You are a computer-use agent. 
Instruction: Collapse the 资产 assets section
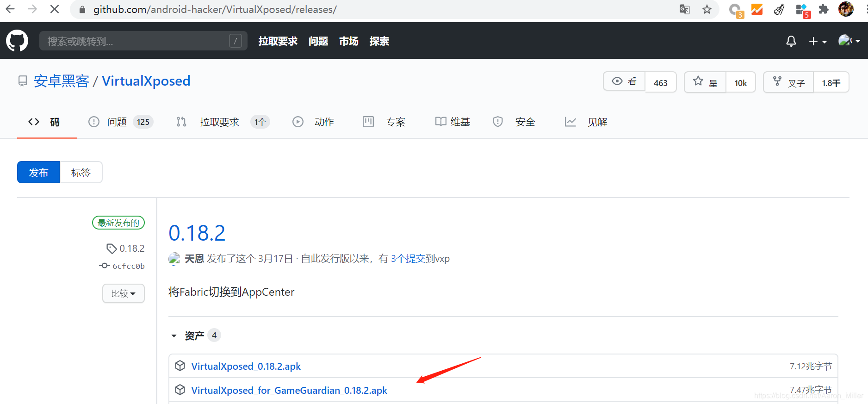pyautogui.click(x=195, y=335)
